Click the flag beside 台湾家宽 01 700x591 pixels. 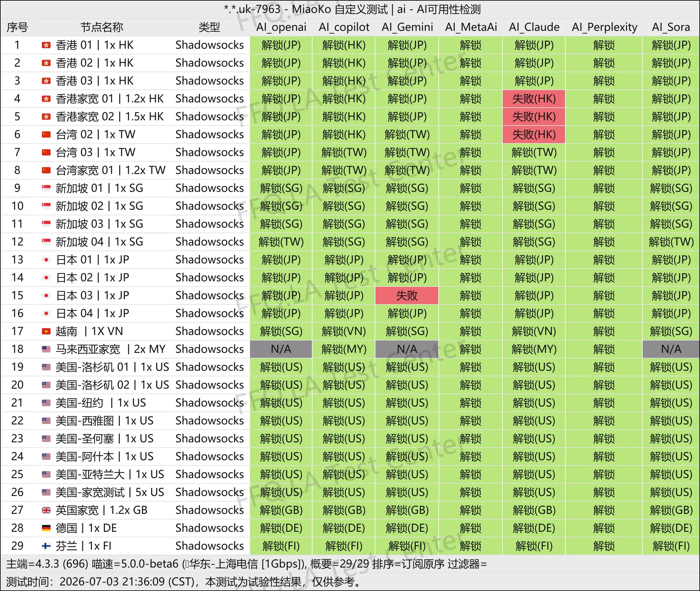(46, 170)
